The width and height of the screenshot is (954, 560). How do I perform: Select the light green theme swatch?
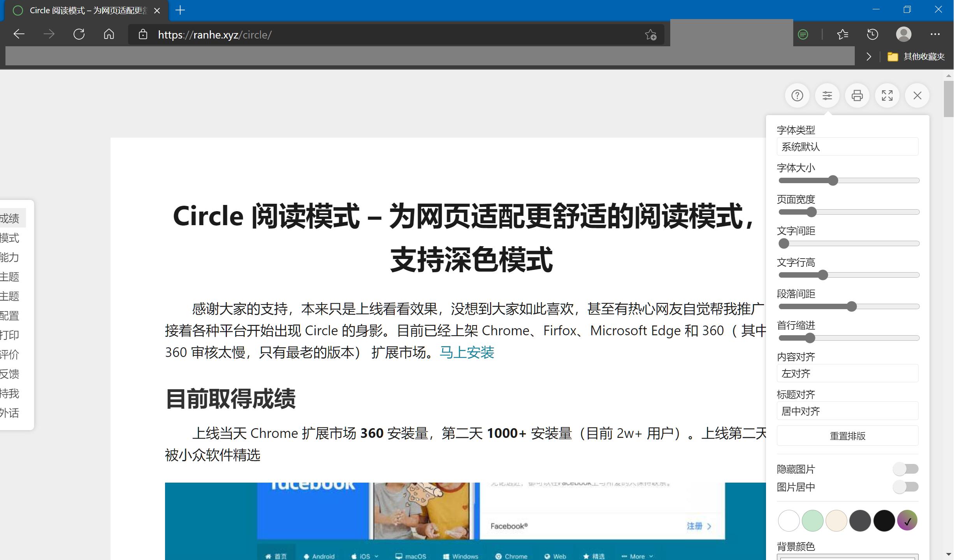click(x=812, y=521)
